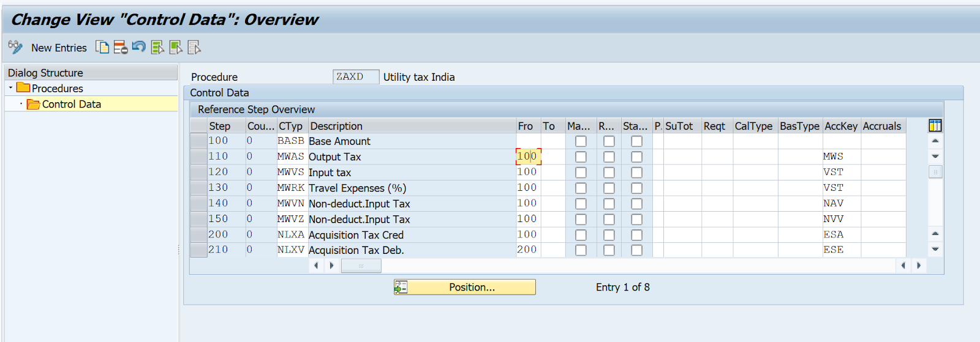980x342 pixels.
Task: Click the Accruals column header
Action: click(x=883, y=126)
